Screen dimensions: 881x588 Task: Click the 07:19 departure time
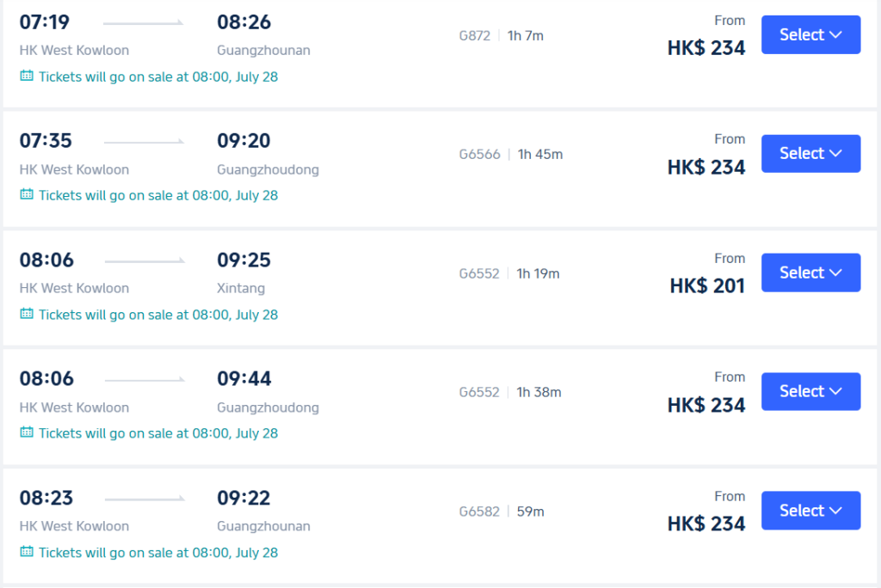(x=45, y=22)
